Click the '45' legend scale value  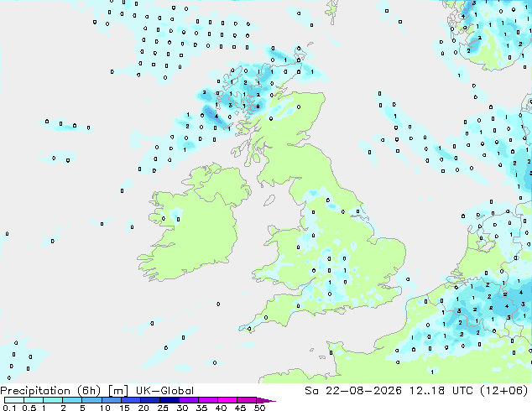[240, 408]
